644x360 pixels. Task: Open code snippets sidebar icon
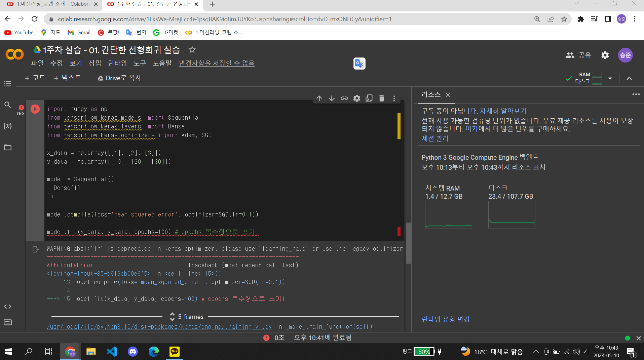click(x=7, y=307)
